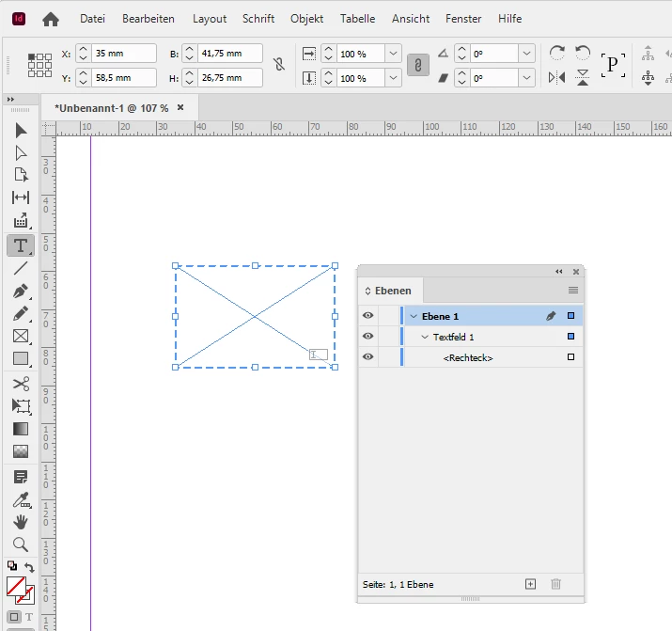Create new layer with plus button
This screenshot has height=631, width=672.
531,584
